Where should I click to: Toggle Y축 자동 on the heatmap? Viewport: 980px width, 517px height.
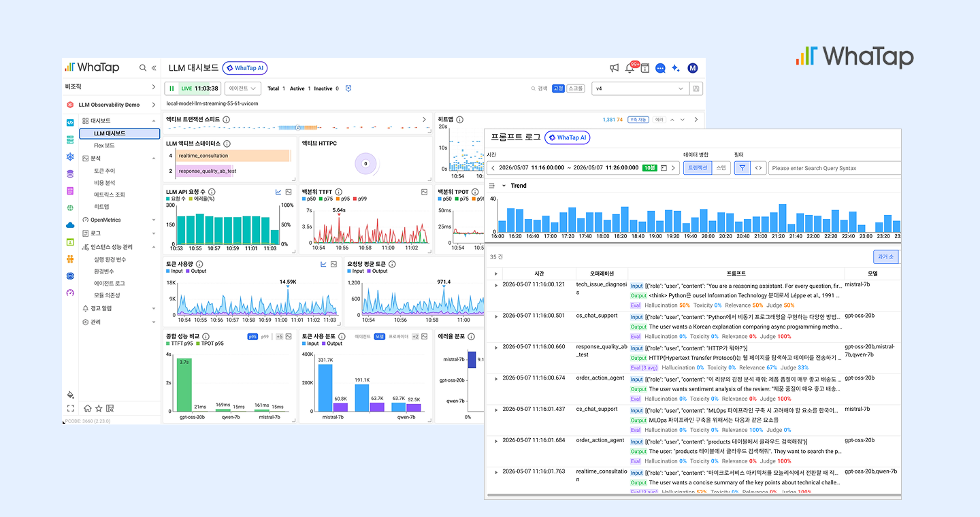pos(638,120)
